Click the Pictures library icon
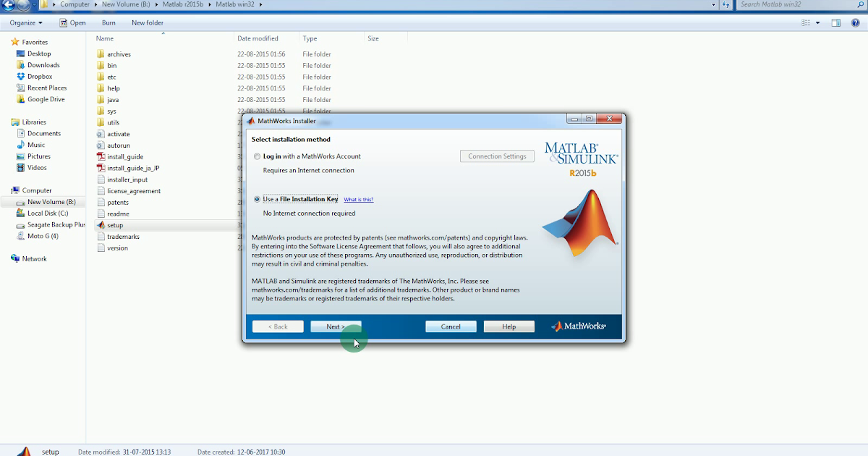 point(20,156)
